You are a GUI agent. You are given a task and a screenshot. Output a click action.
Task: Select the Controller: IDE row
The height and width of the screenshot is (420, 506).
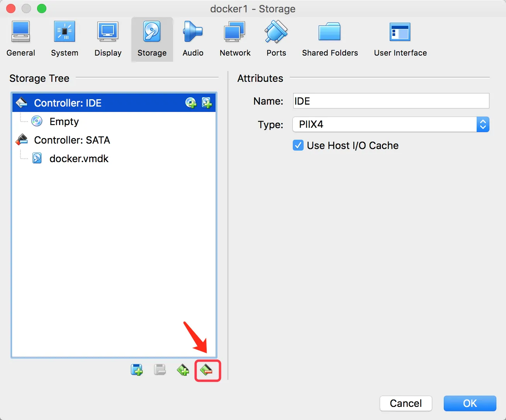114,103
